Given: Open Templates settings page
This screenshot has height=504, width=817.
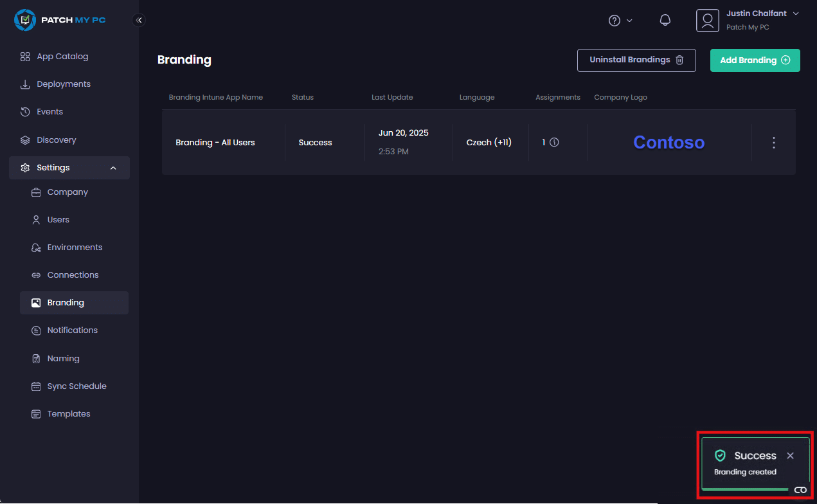Looking at the screenshot, I should click(x=69, y=414).
